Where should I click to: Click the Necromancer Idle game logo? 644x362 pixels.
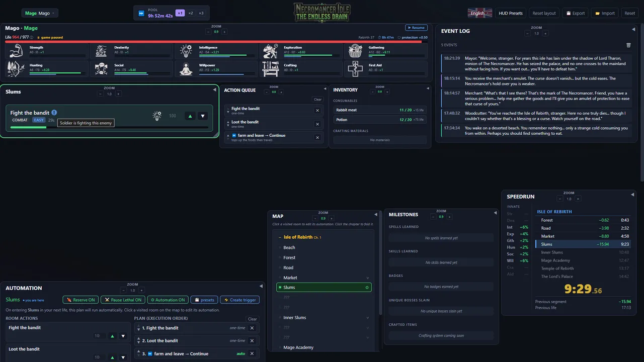click(x=322, y=12)
